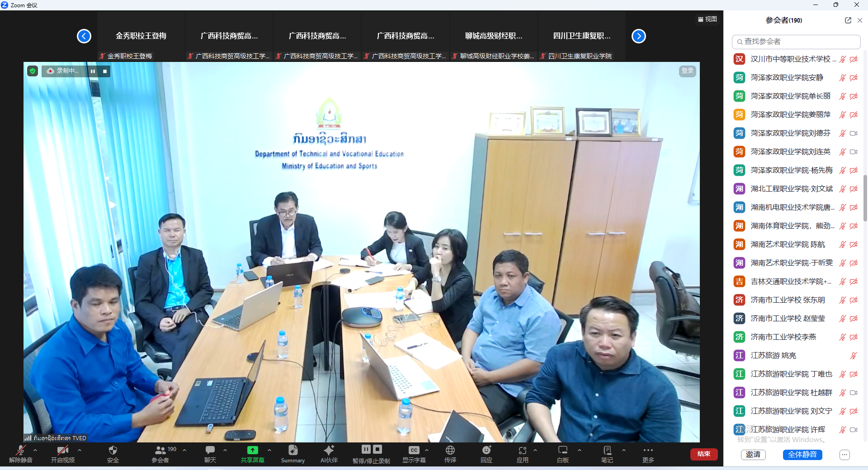Screen dimensions: 868x470
Task: Open the 更多 more menu
Action: [648, 451]
